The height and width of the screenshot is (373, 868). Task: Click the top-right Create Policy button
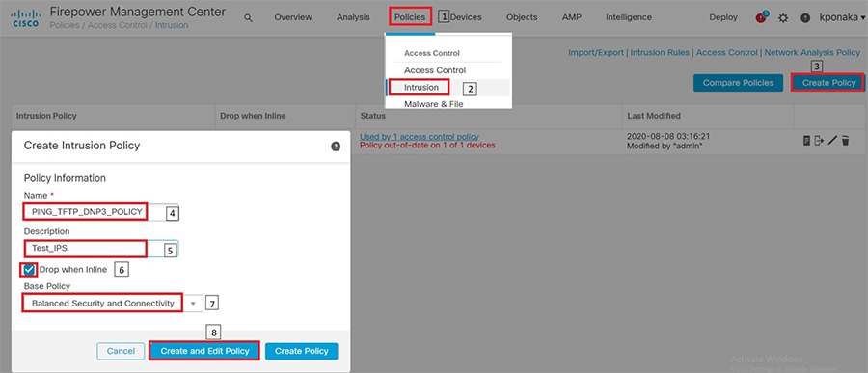(x=828, y=83)
